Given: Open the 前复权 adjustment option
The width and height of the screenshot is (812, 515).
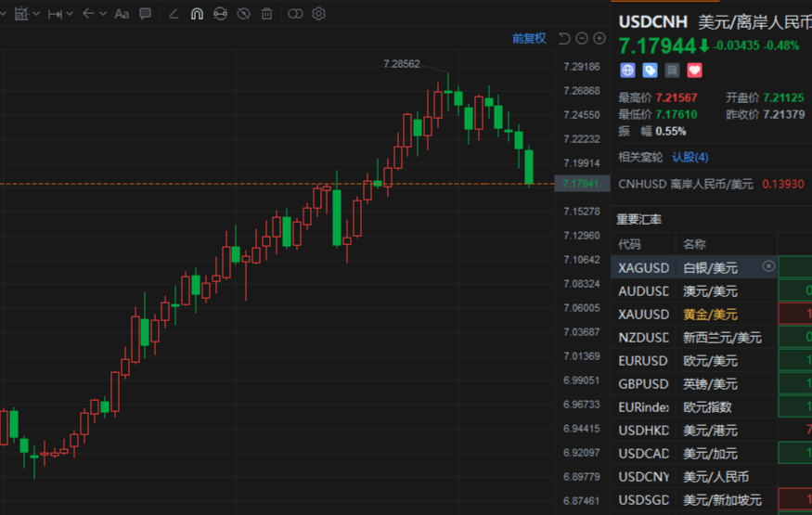Looking at the screenshot, I should pyautogui.click(x=528, y=38).
